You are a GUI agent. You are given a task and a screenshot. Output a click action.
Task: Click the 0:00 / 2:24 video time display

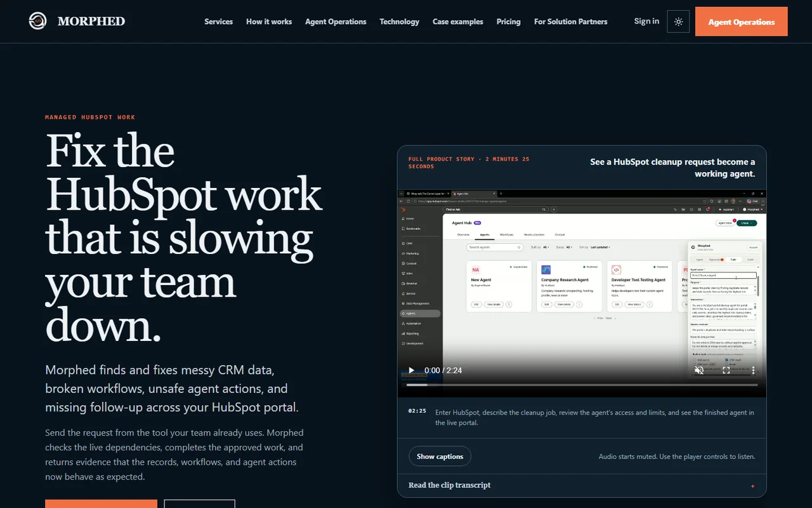click(x=443, y=370)
